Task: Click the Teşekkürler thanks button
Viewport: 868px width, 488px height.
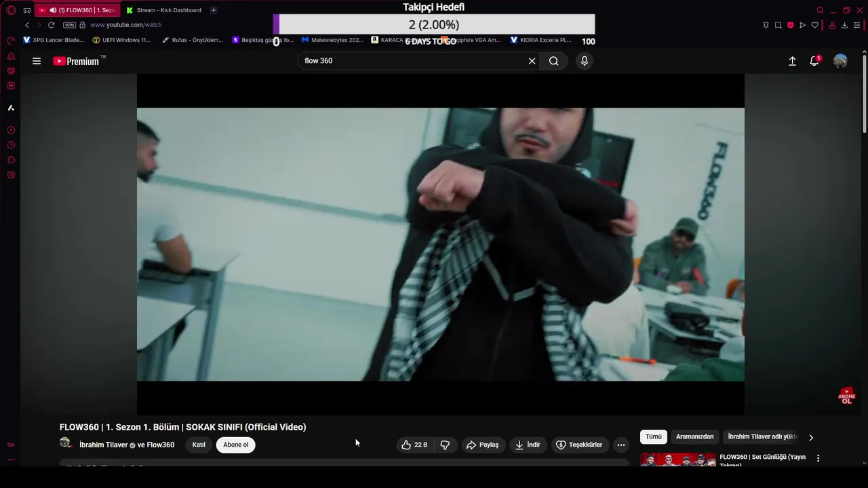Action: pyautogui.click(x=580, y=445)
